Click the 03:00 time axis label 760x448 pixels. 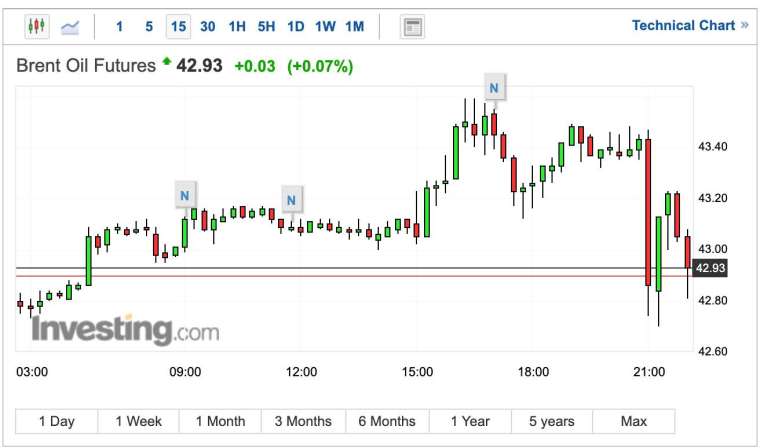tap(32, 372)
